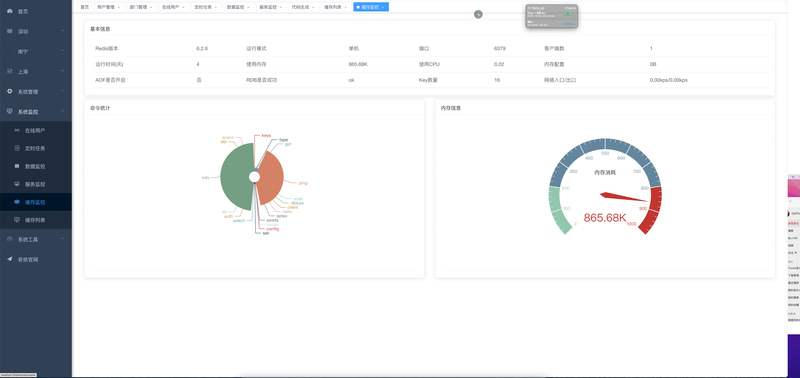Click the 内存信息 panel heading
Screen dimensions: 800x378
tap(451, 108)
